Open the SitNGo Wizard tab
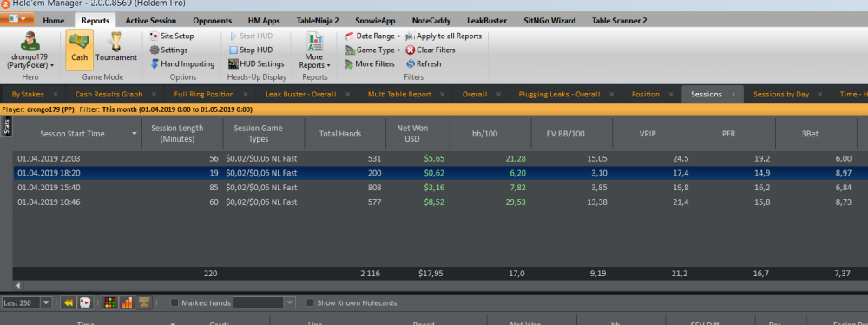Image resolution: width=868 pixels, height=325 pixels. [x=549, y=21]
